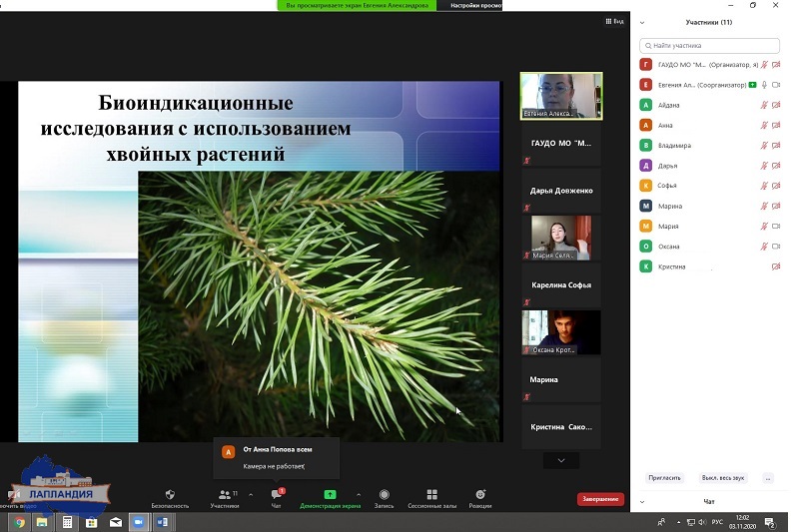
Task: Expand the arrow next to Демонстрация экрана
Action: (x=359, y=494)
